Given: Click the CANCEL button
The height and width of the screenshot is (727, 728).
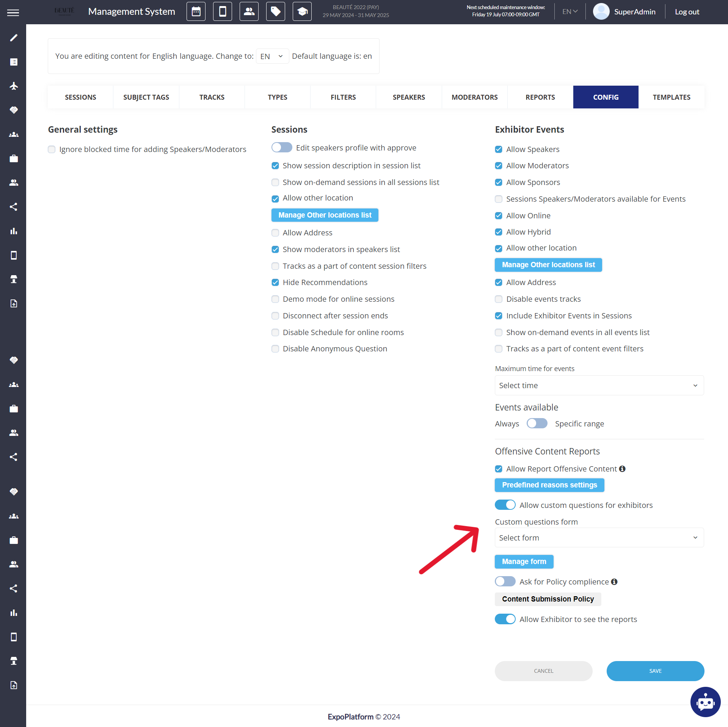Looking at the screenshot, I should (543, 671).
